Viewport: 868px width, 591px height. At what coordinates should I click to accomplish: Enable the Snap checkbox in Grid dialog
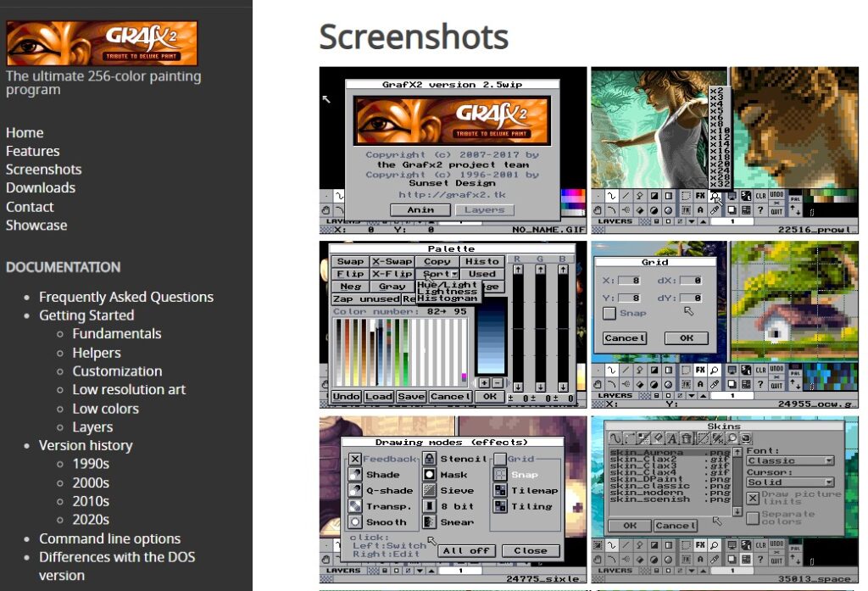point(609,314)
